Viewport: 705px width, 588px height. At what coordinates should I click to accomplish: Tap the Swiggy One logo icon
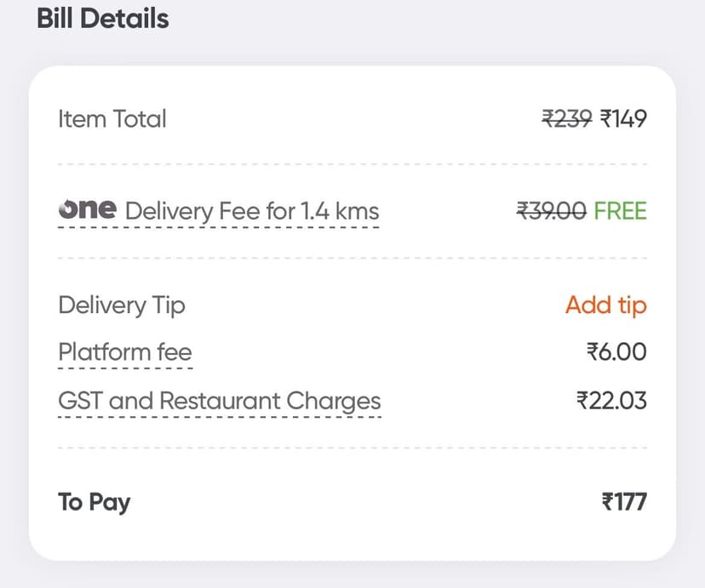88,209
